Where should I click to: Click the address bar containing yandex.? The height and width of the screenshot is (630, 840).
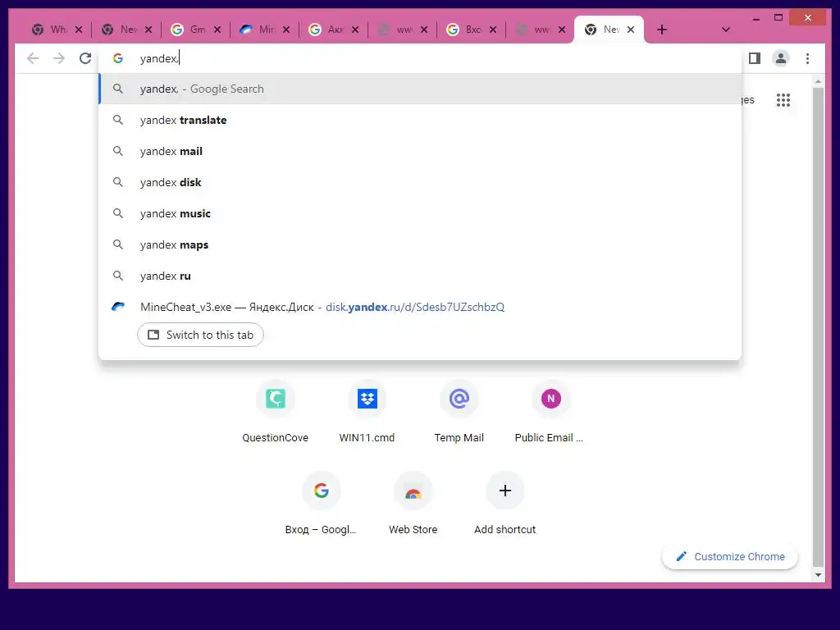point(420,58)
